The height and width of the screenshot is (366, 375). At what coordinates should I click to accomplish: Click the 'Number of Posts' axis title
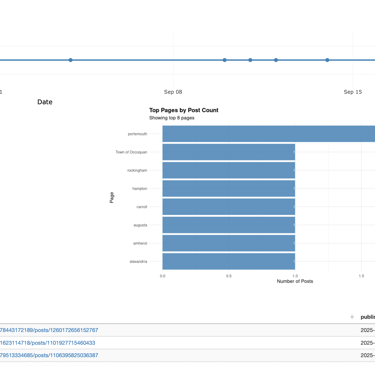point(295,281)
